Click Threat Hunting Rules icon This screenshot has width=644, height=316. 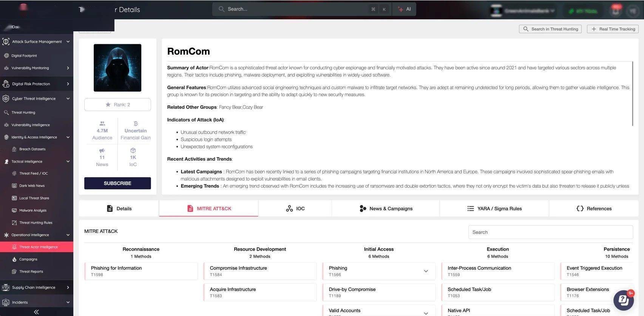pos(14,223)
